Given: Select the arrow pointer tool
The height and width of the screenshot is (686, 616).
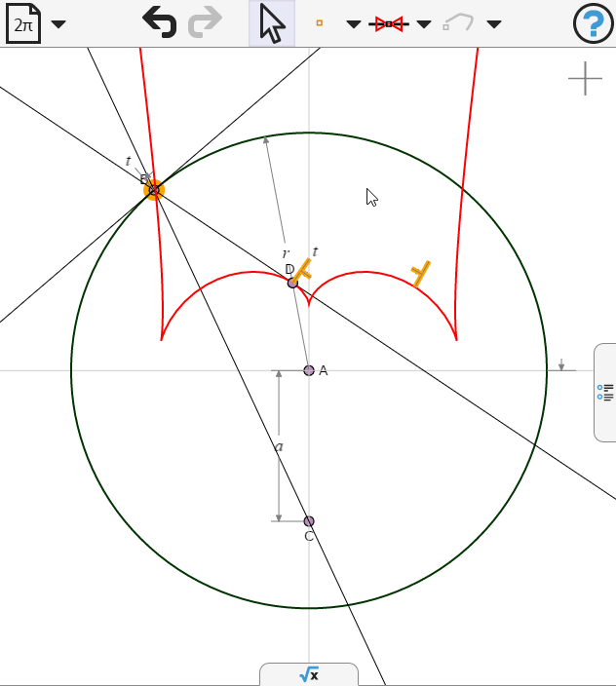Looking at the screenshot, I should click(x=272, y=23).
